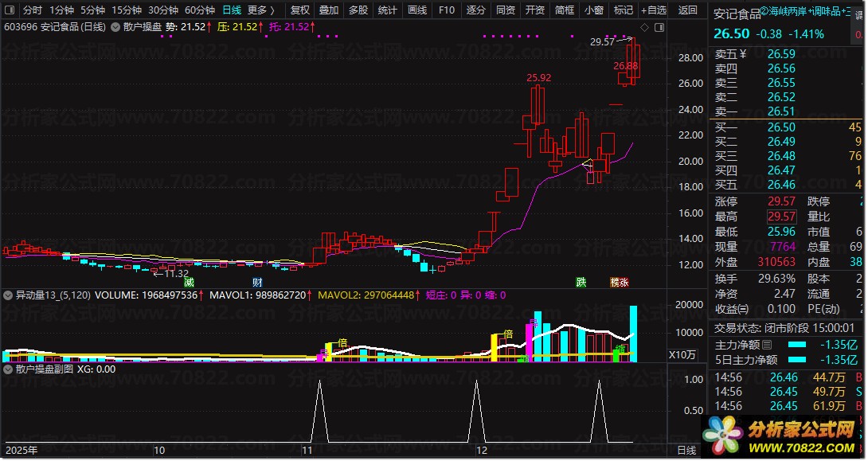The height and width of the screenshot is (461, 868).
Task: Toggle the 小窗 mini window
Action: tap(593, 10)
